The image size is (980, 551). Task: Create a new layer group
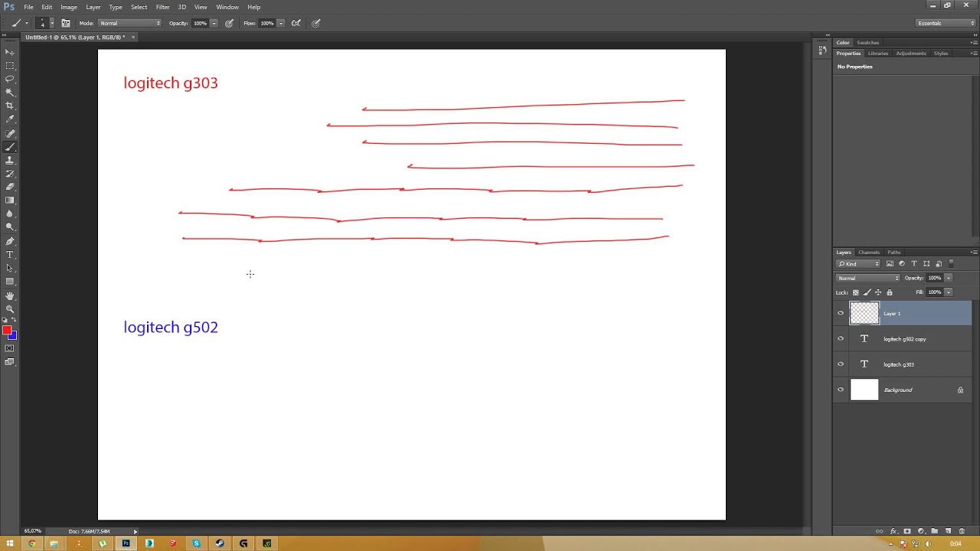point(935,531)
